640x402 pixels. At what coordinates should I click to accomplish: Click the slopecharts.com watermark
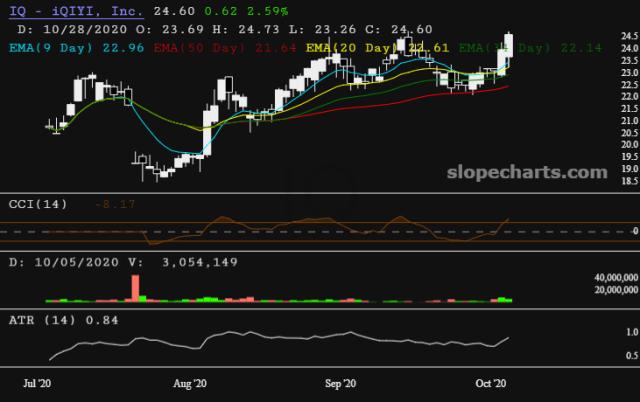[527, 172]
